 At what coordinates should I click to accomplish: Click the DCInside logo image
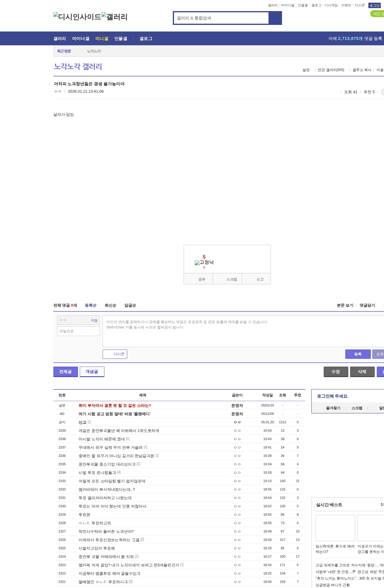click(77, 17)
